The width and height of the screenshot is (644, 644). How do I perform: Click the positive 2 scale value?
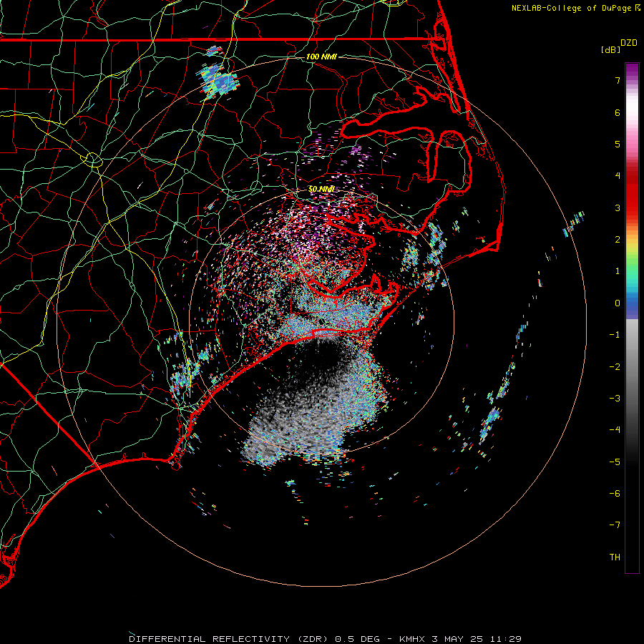click(618, 240)
